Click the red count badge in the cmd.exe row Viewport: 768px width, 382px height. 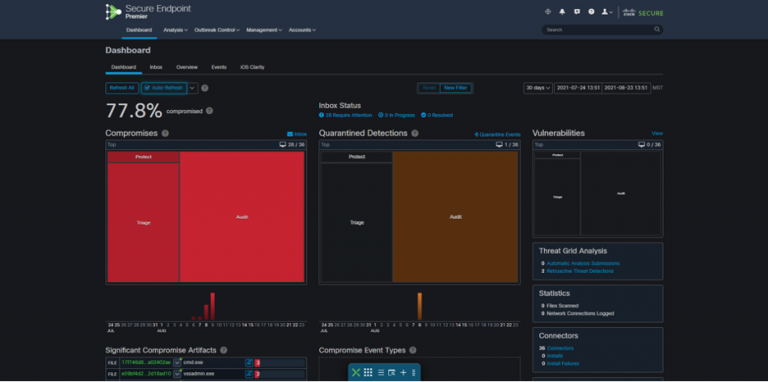click(257, 362)
